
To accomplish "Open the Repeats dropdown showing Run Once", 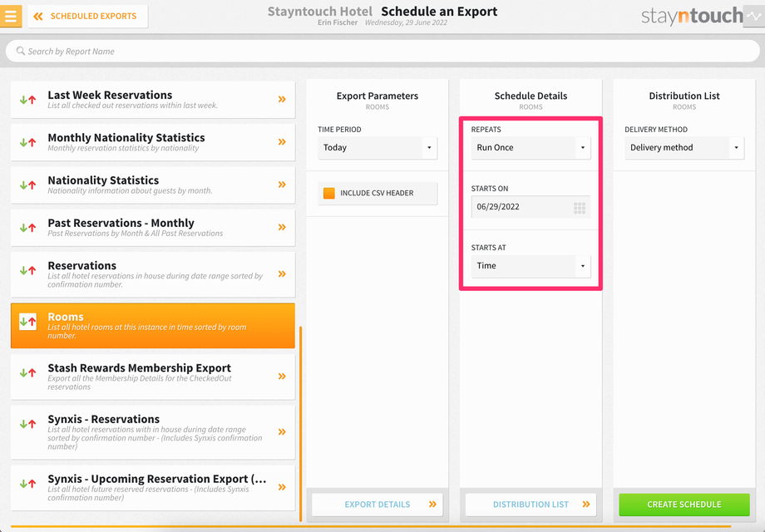I will 531,147.
